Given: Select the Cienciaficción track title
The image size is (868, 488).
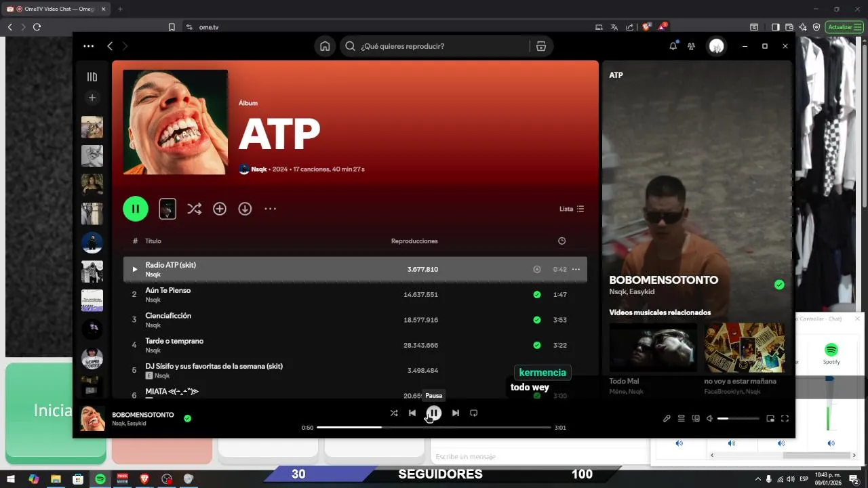Looking at the screenshot, I should point(168,316).
